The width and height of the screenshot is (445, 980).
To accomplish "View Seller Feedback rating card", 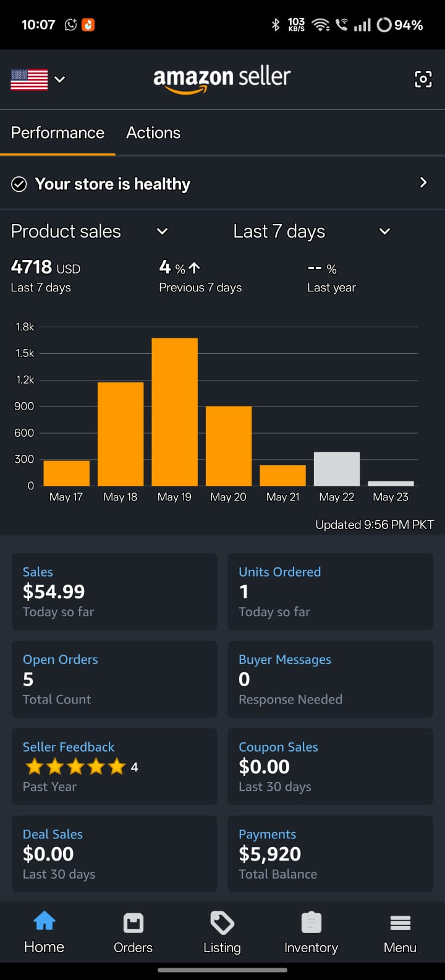I will coord(114,767).
